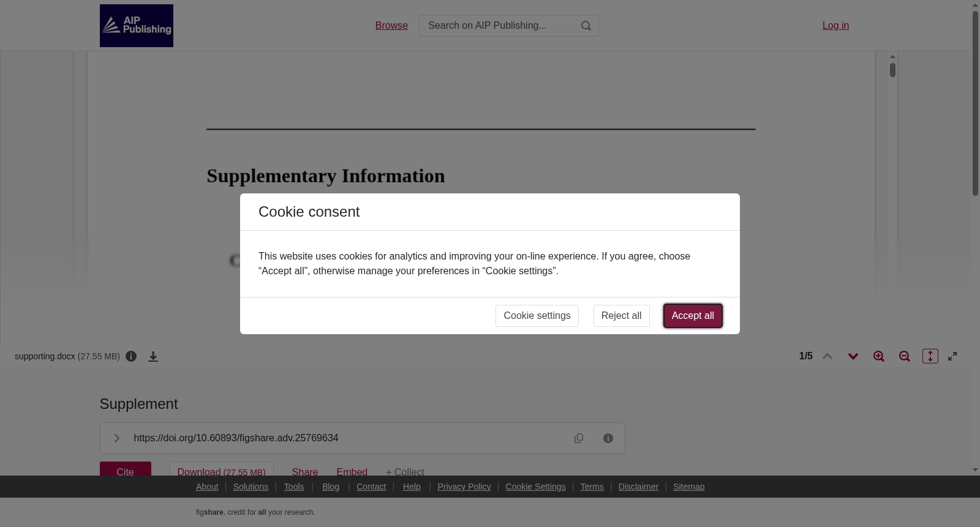Open the Tools footer link
Viewport: 980px width, 527px height.
coord(294,487)
